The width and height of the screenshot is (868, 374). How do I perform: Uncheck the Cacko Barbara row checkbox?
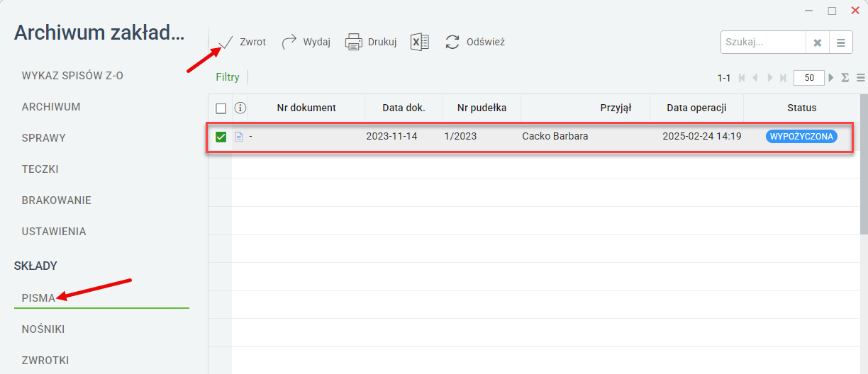221,137
